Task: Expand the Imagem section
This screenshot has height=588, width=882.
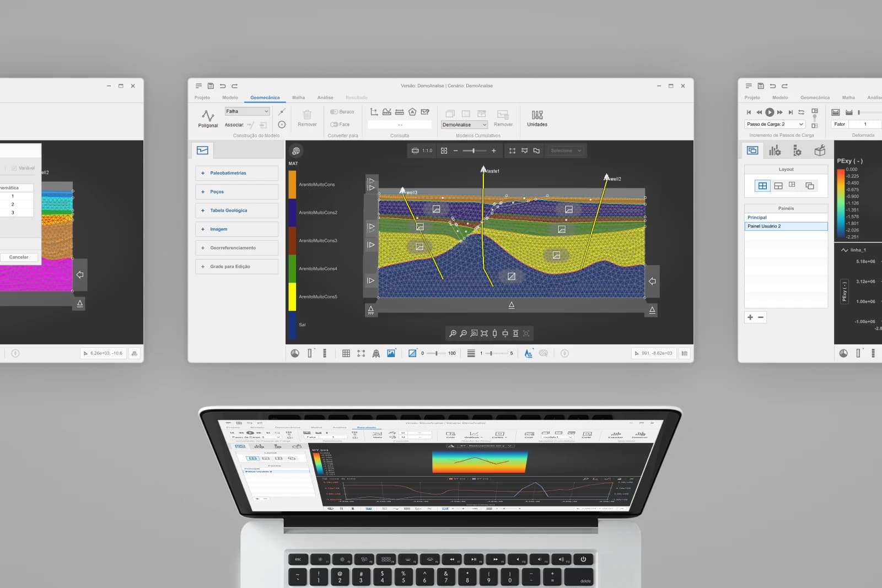Action: 236,229
